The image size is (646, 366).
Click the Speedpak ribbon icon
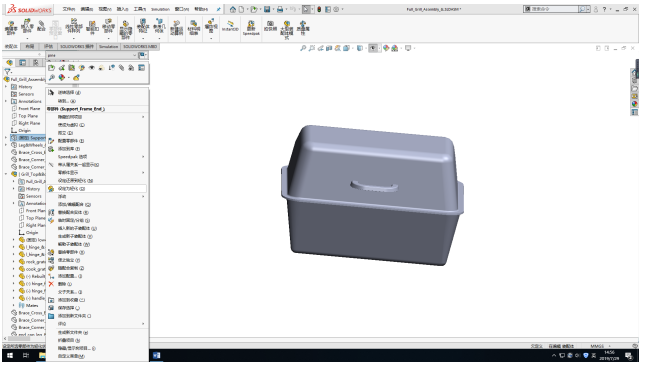click(251, 28)
